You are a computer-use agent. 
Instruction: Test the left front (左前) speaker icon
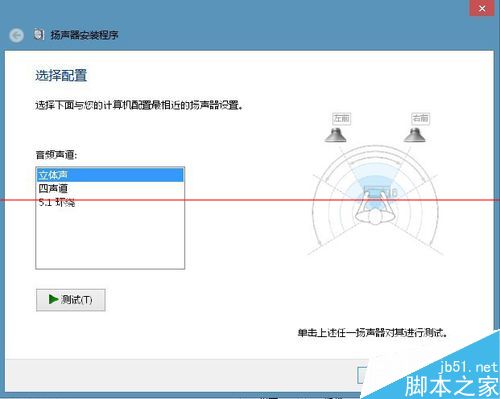click(x=336, y=135)
